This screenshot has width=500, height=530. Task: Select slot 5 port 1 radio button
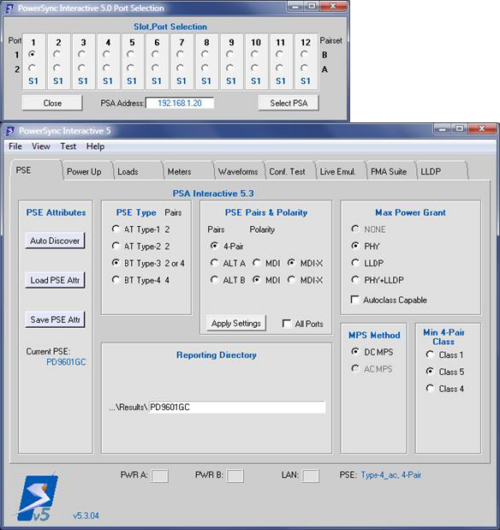(131, 54)
